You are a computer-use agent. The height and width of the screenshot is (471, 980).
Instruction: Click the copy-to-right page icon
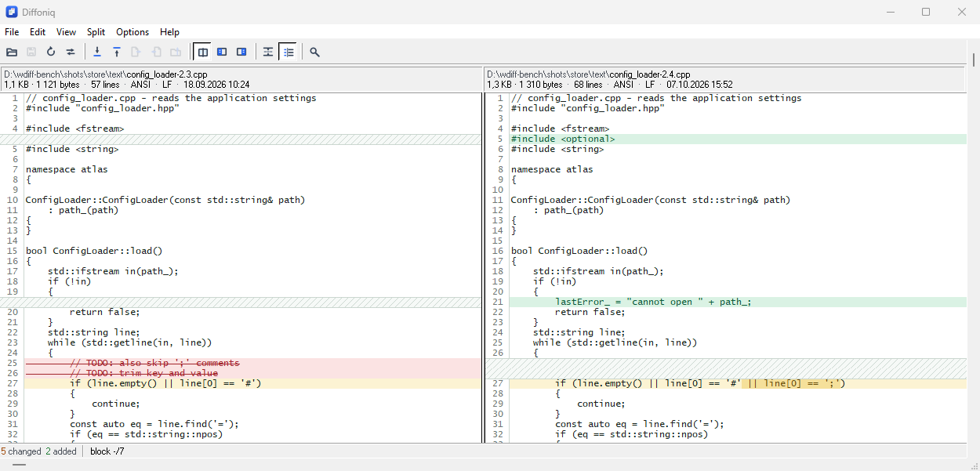point(136,52)
